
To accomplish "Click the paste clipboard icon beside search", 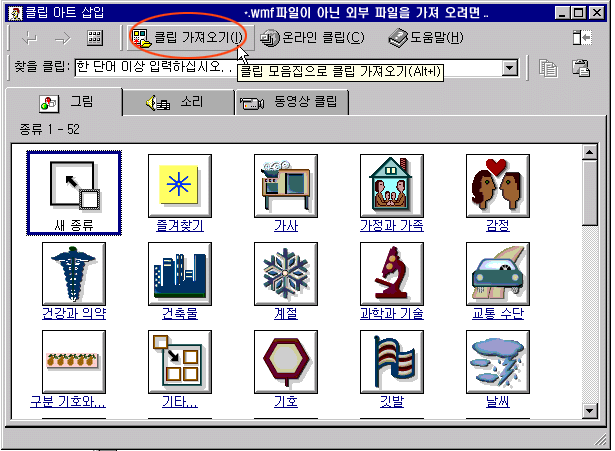I will (579, 69).
